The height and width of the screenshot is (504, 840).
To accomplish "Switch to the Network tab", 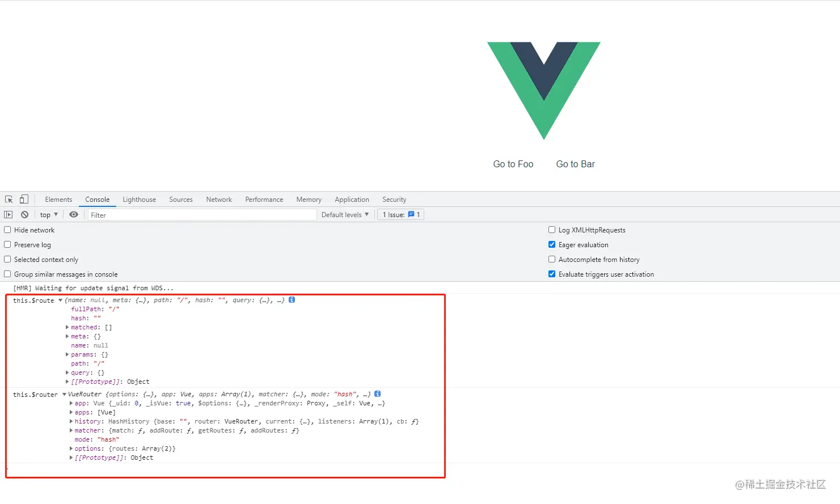I will (x=219, y=200).
